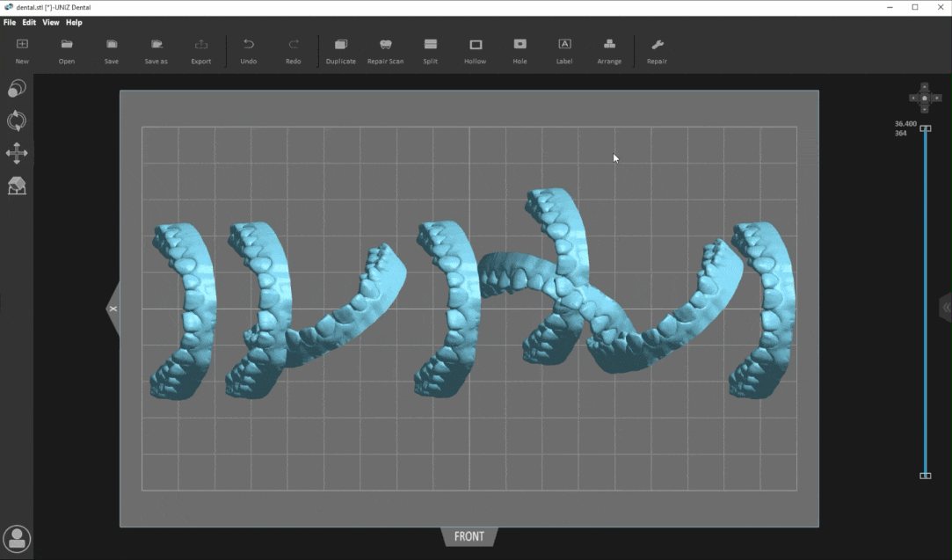Viewport: 952px width, 560px height.
Task: Select the Rotate tool in left sidebar
Action: tap(17, 120)
